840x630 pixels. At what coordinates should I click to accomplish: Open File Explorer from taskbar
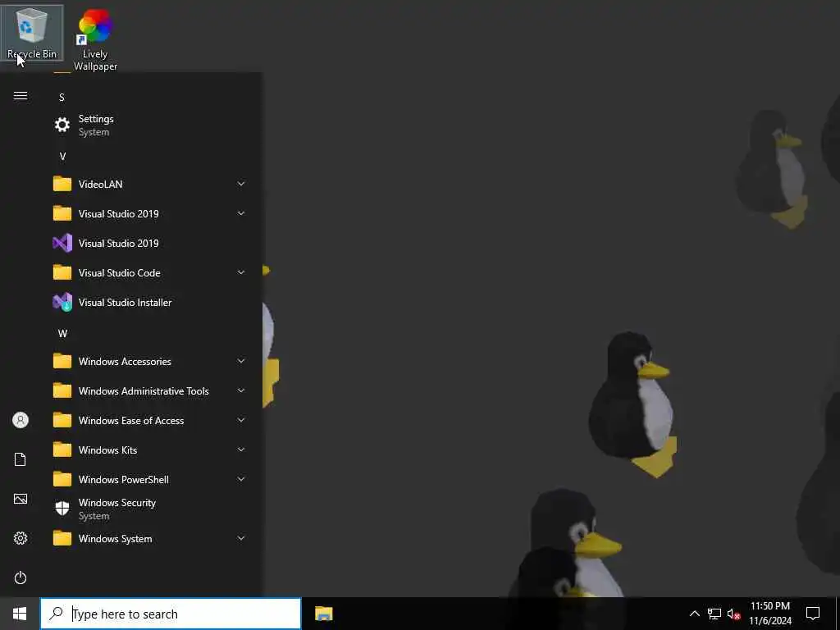pyautogui.click(x=323, y=614)
